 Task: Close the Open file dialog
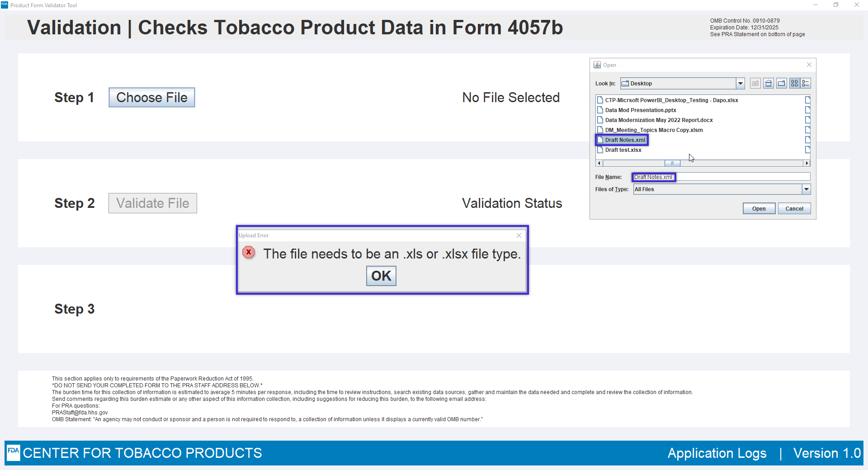point(809,65)
